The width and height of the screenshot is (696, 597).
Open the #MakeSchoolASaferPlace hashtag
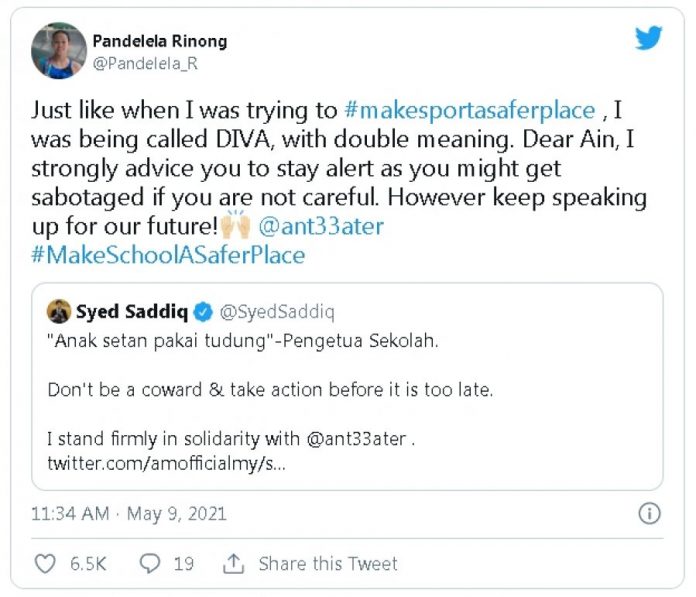point(168,255)
